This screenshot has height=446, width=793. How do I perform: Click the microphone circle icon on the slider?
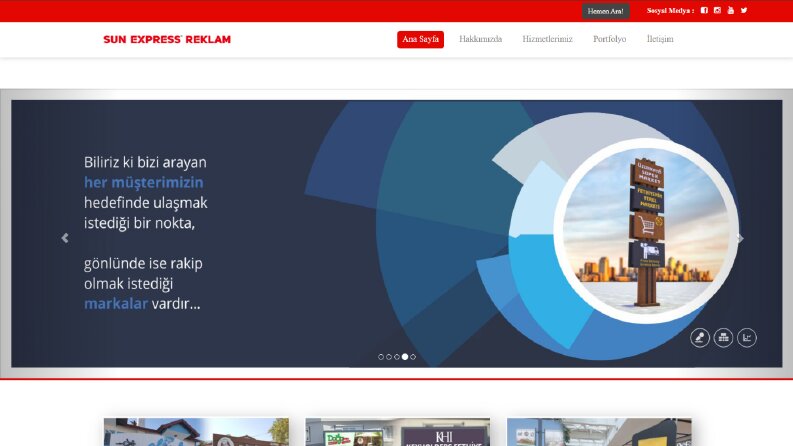tap(700, 337)
